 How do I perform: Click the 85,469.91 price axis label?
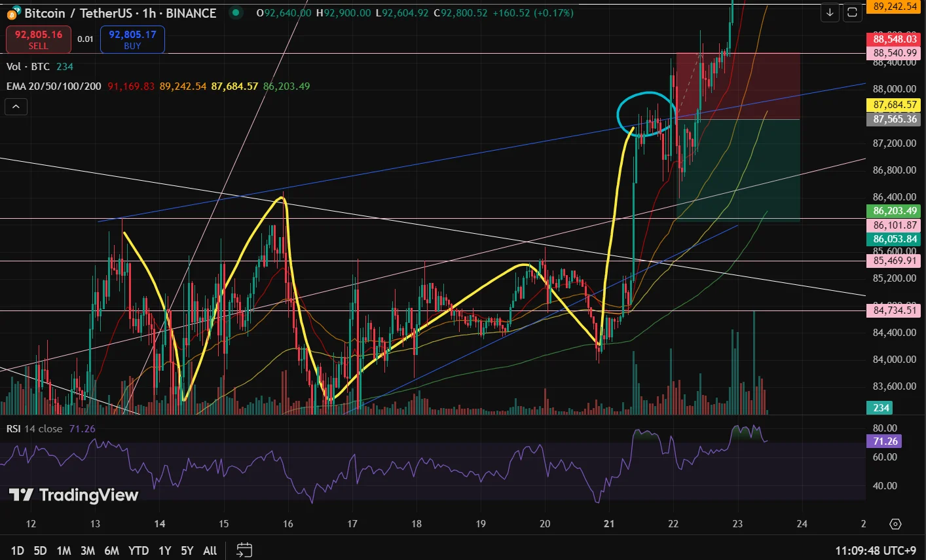895,261
